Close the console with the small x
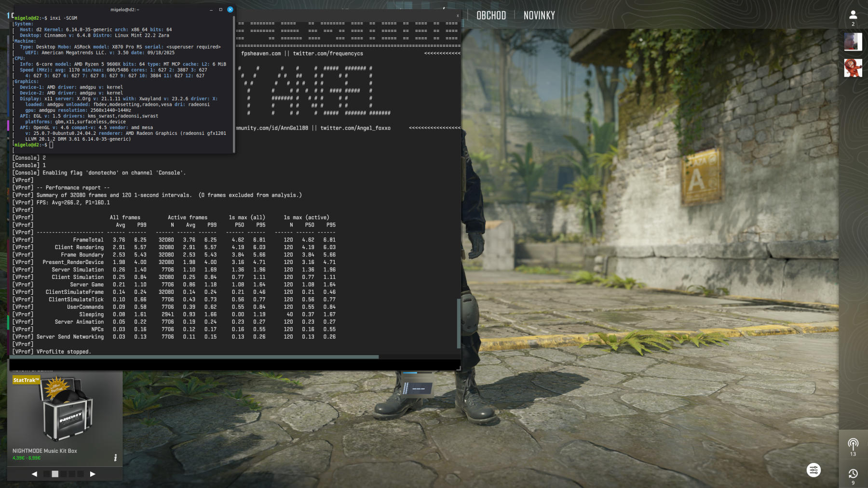This screenshot has height=488, width=868. pyautogui.click(x=458, y=16)
